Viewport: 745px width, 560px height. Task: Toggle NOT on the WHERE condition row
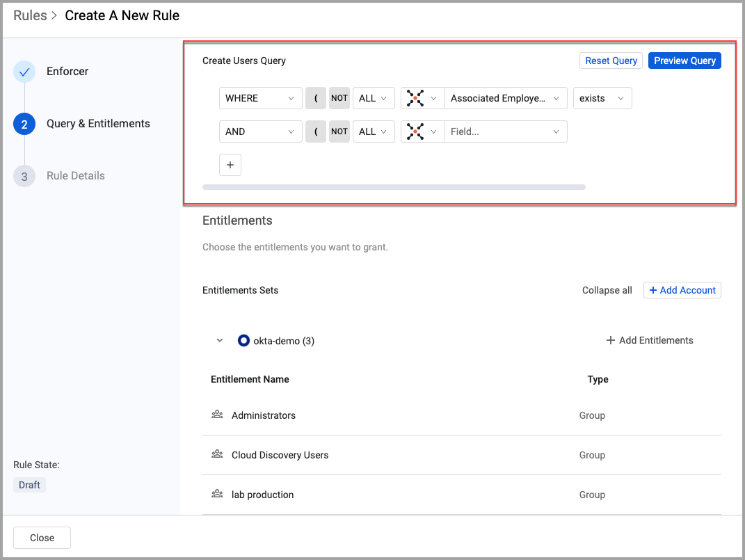pos(339,98)
